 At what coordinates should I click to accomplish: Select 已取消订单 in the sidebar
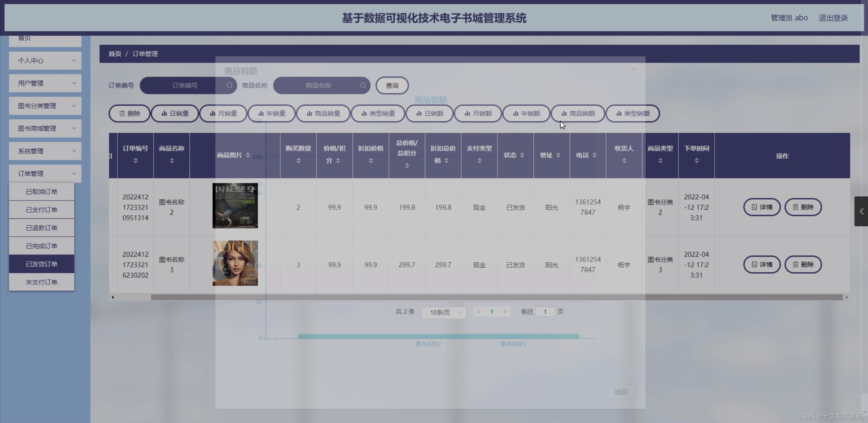click(x=41, y=191)
